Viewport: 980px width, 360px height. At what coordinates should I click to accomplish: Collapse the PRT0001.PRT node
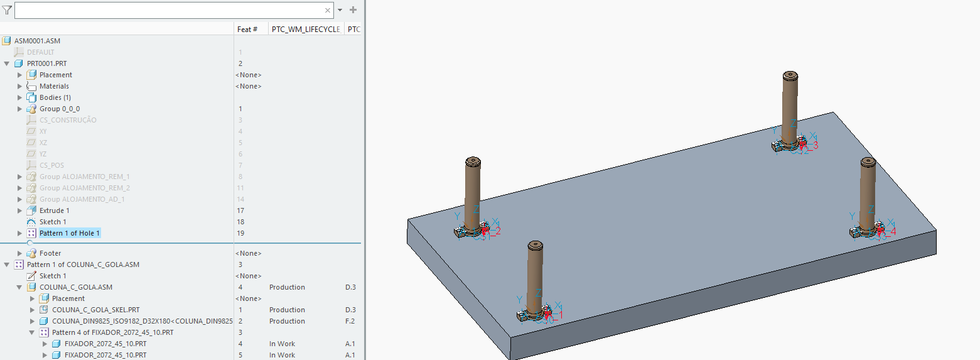tap(7, 63)
